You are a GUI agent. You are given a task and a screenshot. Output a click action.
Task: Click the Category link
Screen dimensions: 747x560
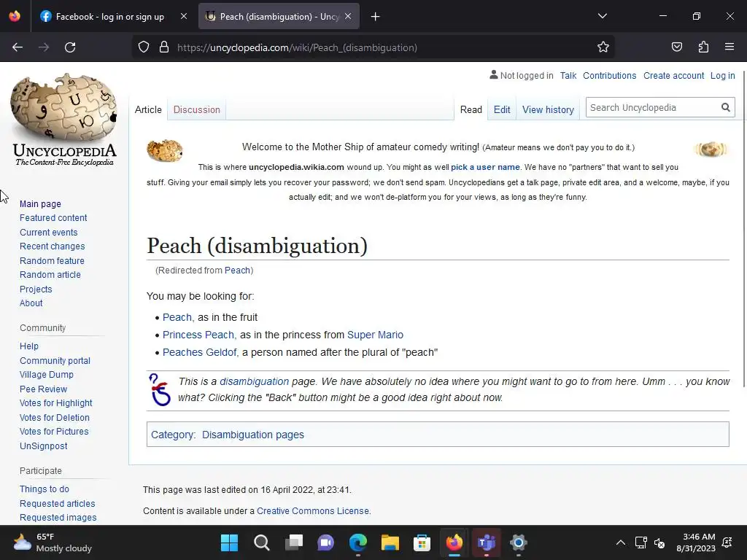172,435
